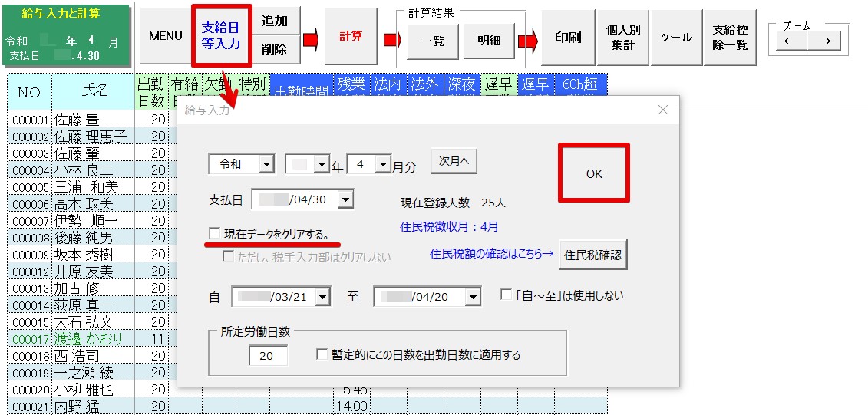Open the 支給日等入力 dialog button
Image resolution: width=868 pixels, height=415 pixels.
pos(221,36)
